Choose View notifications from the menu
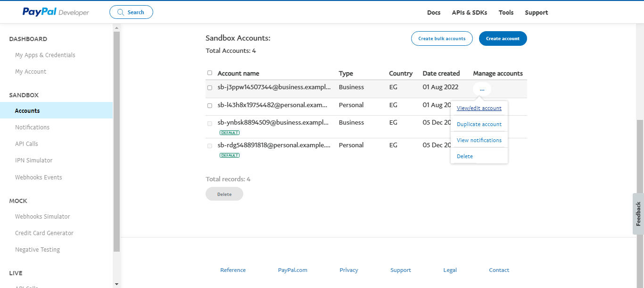 479,140
